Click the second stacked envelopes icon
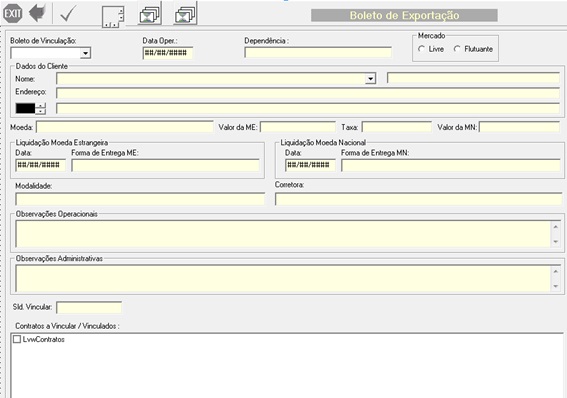The width and height of the screenshot is (567, 398). click(x=185, y=14)
